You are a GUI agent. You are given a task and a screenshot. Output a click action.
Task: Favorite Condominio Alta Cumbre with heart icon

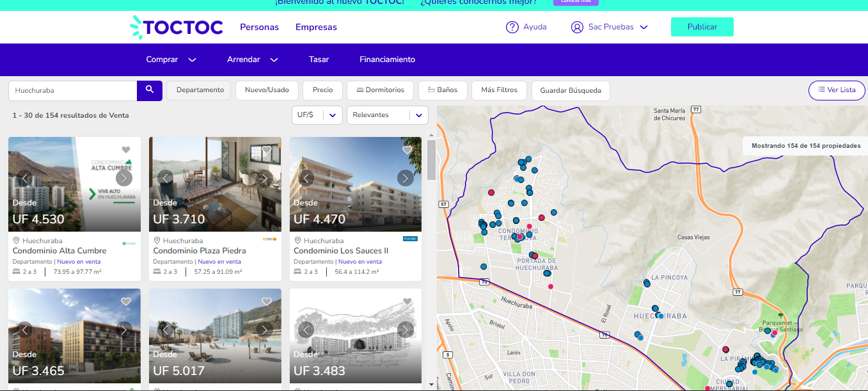(x=126, y=150)
